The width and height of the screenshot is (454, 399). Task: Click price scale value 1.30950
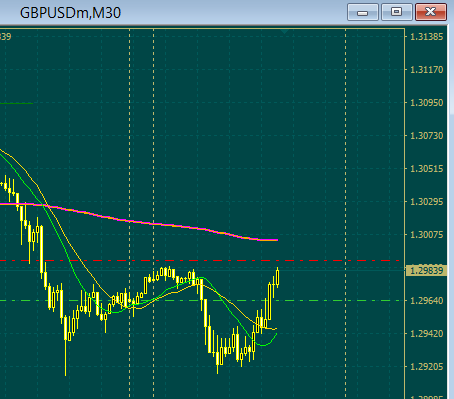coord(427,103)
